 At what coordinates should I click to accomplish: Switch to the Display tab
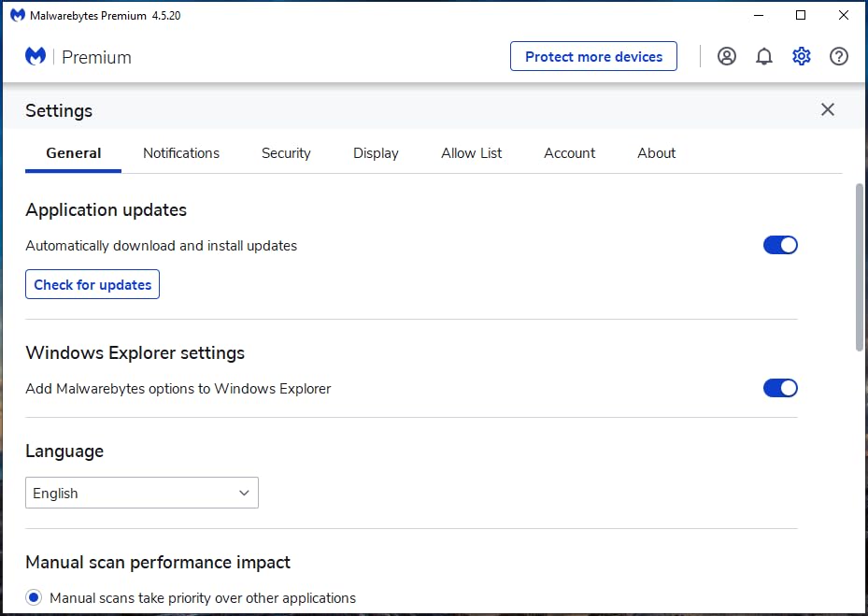tap(376, 152)
